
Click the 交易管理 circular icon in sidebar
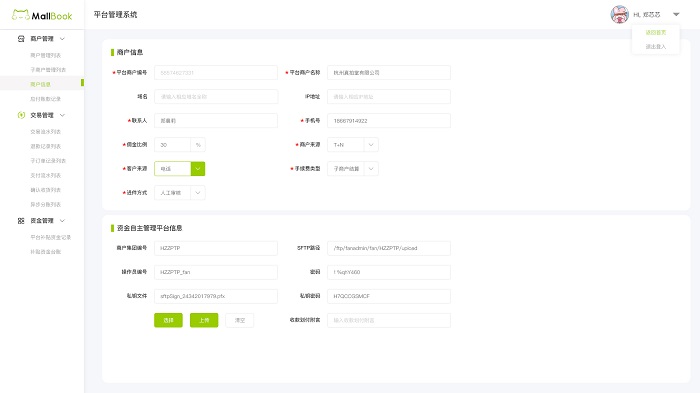click(21, 115)
